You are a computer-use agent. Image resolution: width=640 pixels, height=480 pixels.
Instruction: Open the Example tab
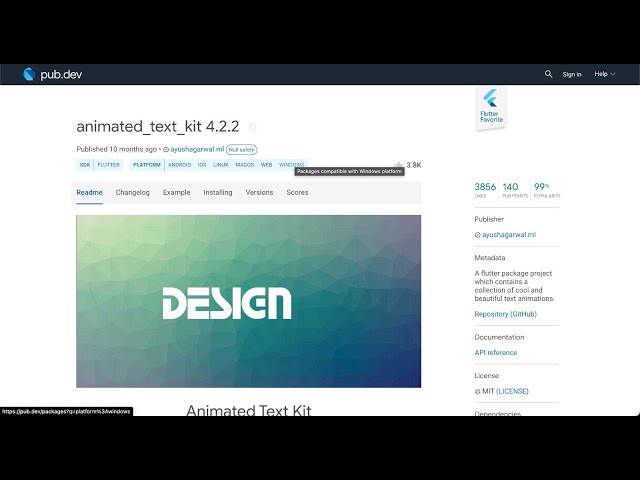click(x=176, y=192)
